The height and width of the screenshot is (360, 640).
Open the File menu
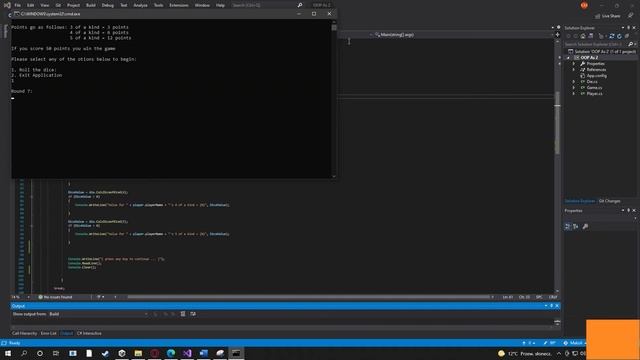click(x=18, y=5)
